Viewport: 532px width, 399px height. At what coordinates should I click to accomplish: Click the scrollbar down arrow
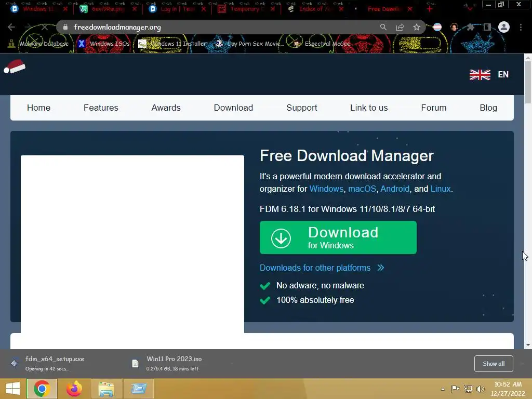(528, 345)
